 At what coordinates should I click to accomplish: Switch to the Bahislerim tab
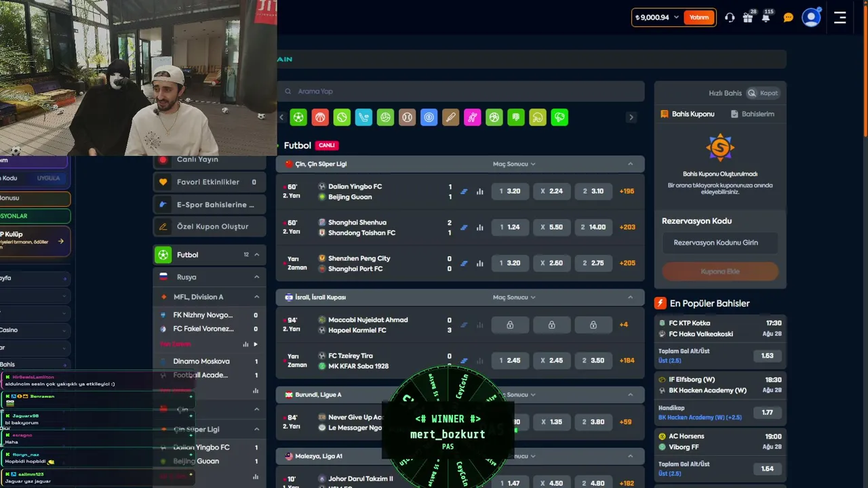click(x=753, y=115)
